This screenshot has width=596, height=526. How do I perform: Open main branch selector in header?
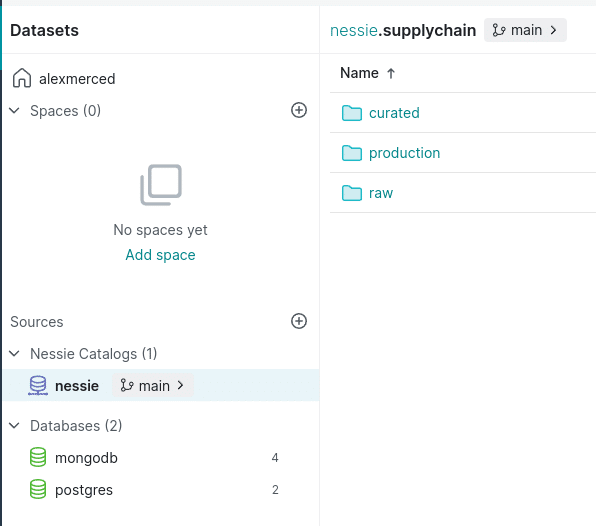pos(525,30)
